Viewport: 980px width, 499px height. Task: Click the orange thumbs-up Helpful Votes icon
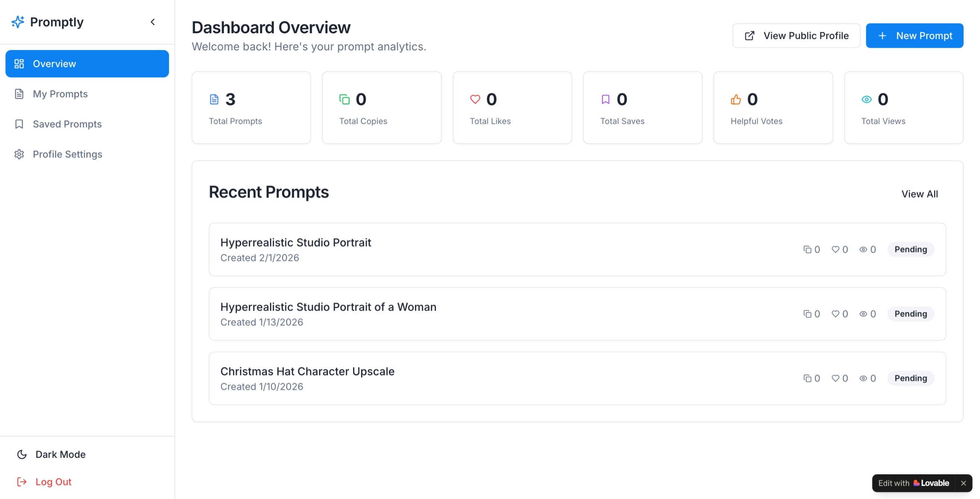[x=735, y=99]
